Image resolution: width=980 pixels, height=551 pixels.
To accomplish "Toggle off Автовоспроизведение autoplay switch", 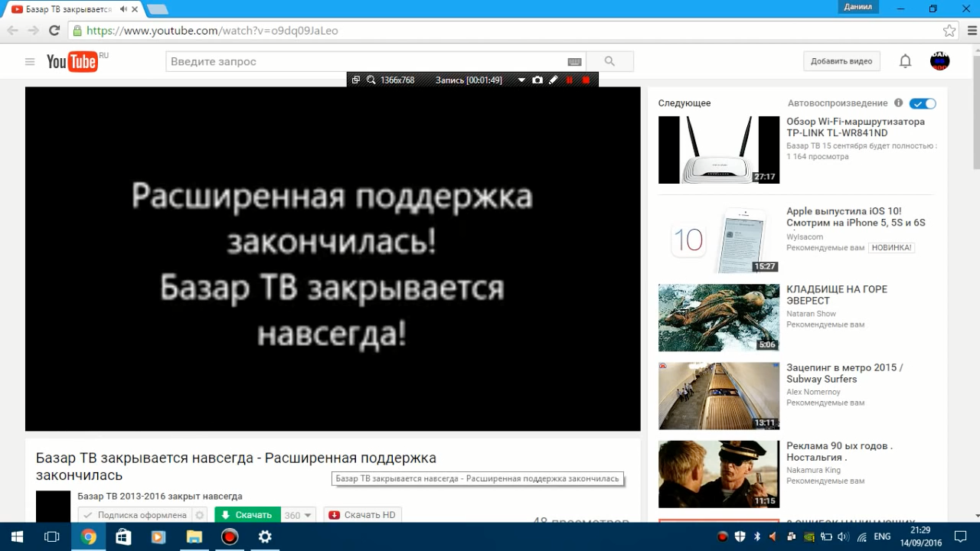I will pyautogui.click(x=923, y=103).
